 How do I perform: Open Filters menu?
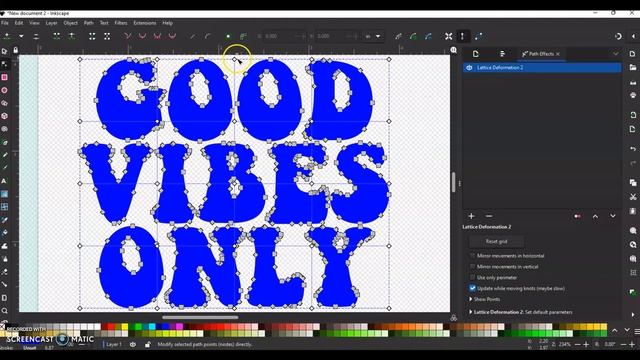point(121,23)
